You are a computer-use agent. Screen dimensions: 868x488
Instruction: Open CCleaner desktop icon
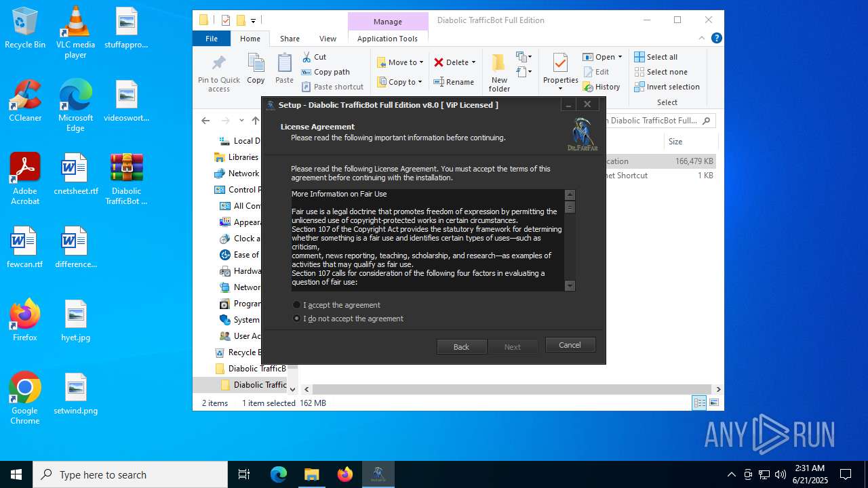pos(25,101)
